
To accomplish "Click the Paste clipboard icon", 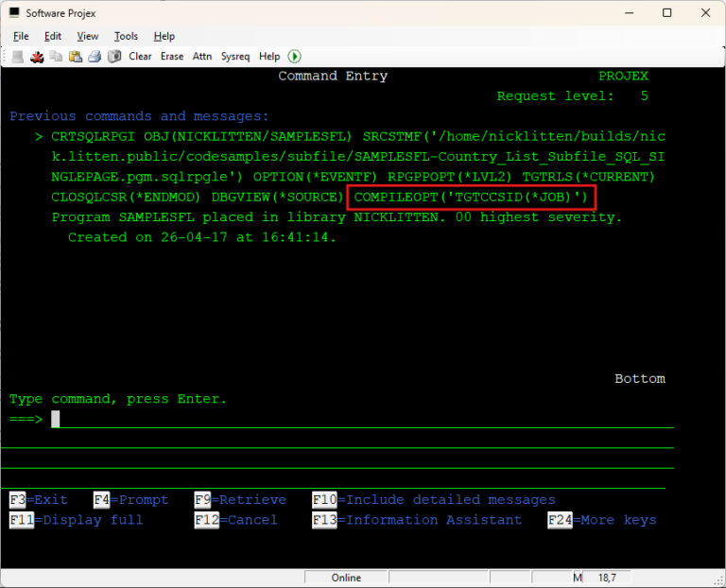I will (x=76, y=57).
